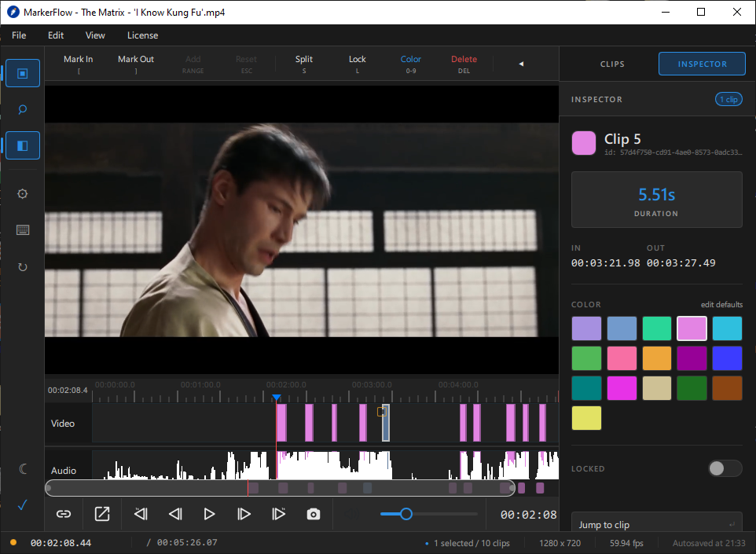Choose the brown color swatch
Screen dimensions: 756x554
click(x=727, y=388)
